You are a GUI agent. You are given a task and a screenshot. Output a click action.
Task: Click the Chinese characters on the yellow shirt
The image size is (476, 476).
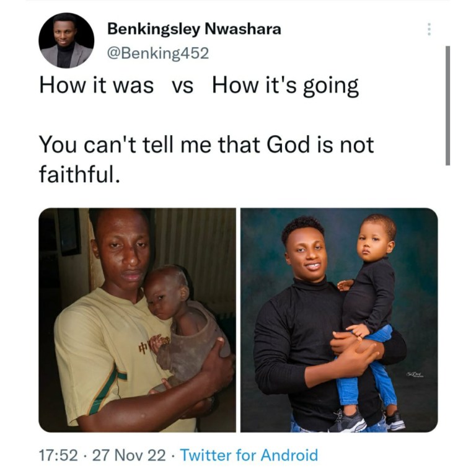tap(154, 343)
